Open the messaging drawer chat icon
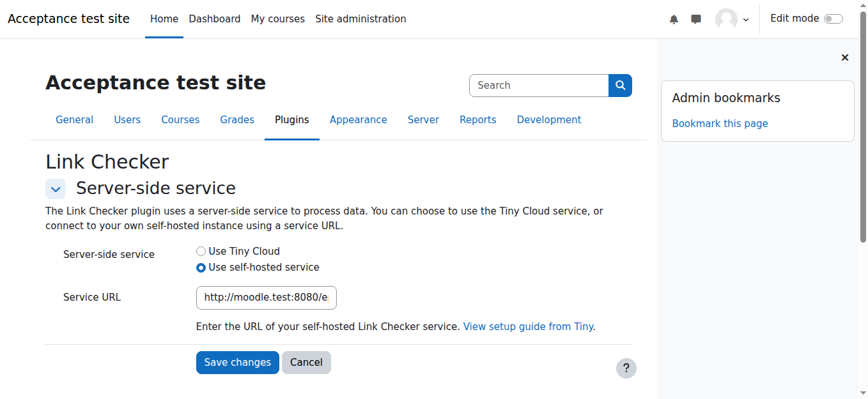 click(696, 19)
